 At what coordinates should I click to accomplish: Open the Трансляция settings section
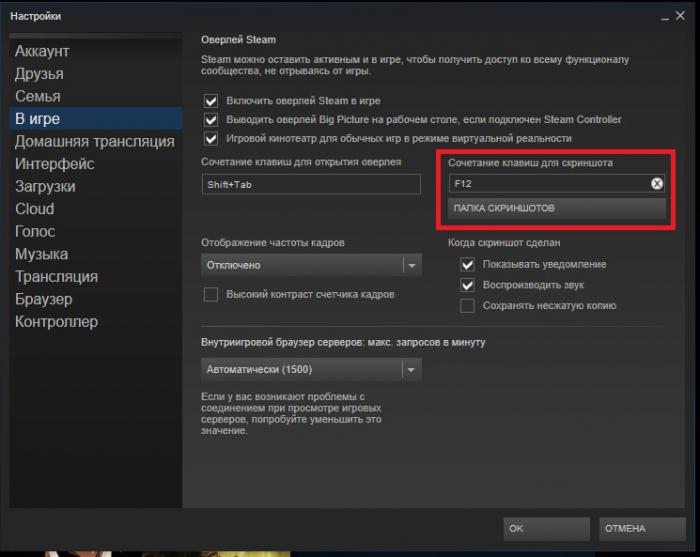(x=96, y=276)
